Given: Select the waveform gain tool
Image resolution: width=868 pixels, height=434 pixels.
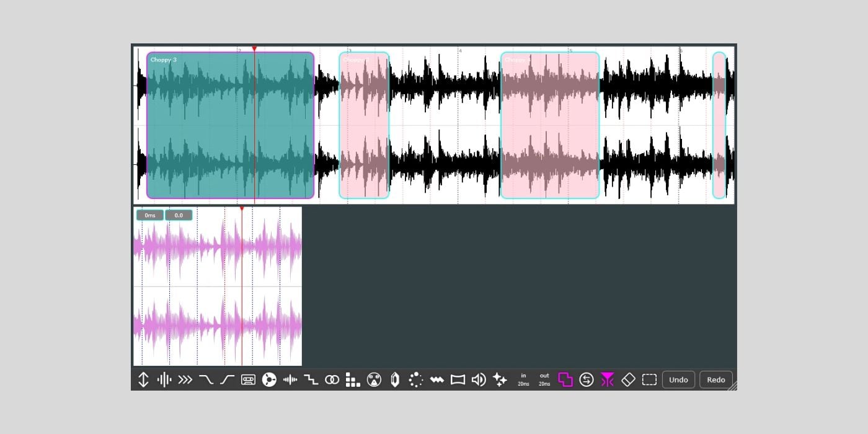Looking at the screenshot, I should coord(164,379).
